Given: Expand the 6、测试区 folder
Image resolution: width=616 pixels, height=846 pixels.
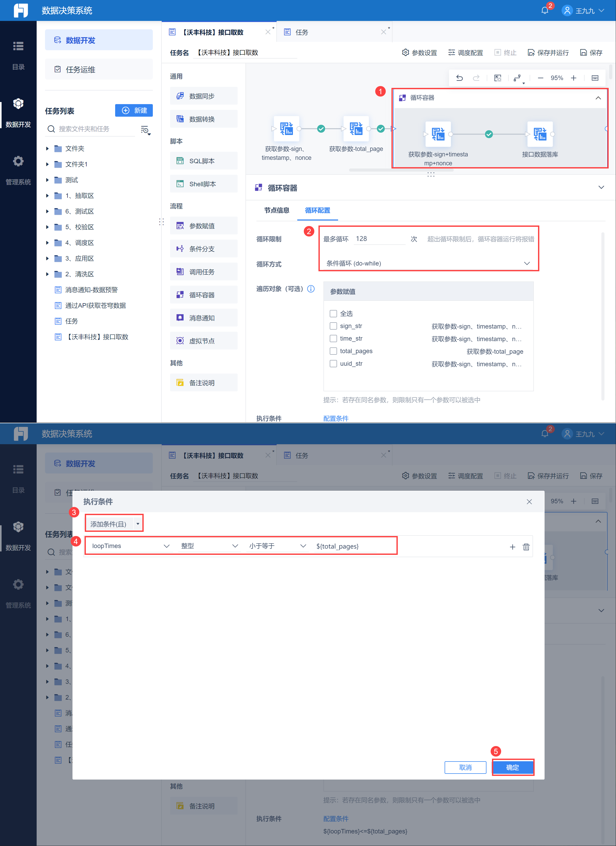Looking at the screenshot, I should (x=47, y=211).
